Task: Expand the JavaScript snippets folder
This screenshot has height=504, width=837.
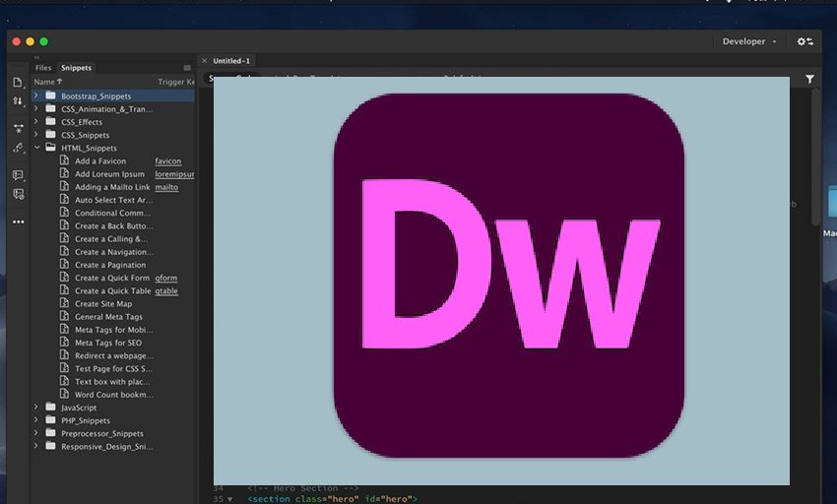Action: (37, 407)
